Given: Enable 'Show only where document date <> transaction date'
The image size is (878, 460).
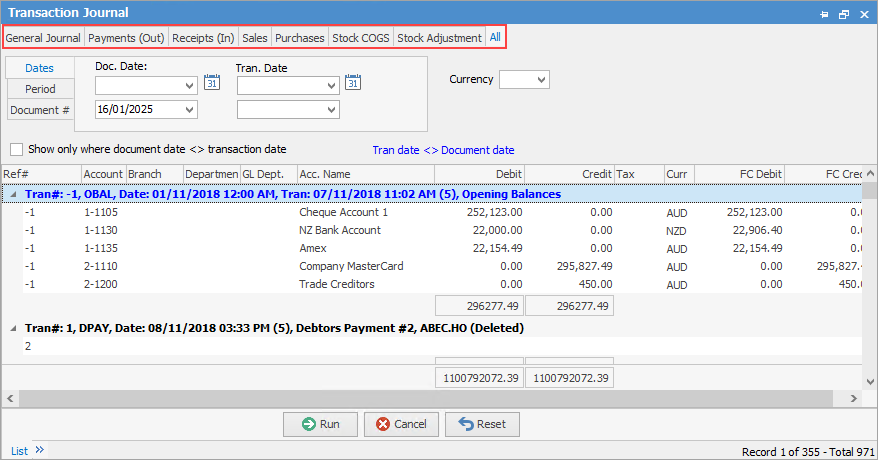Looking at the screenshot, I should point(16,149).
